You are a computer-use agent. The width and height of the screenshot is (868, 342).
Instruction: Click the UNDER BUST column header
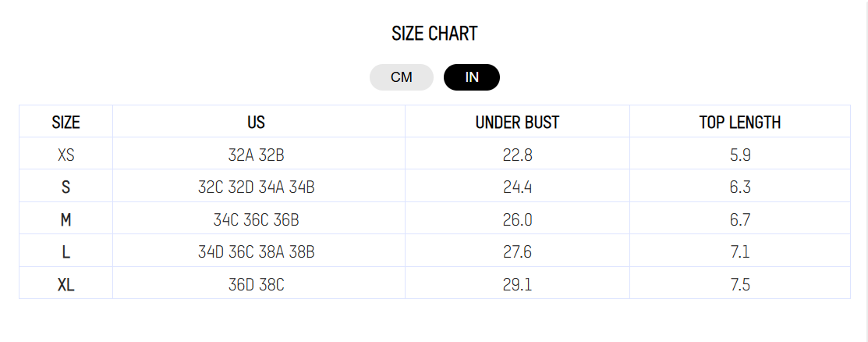click(518, 122)
